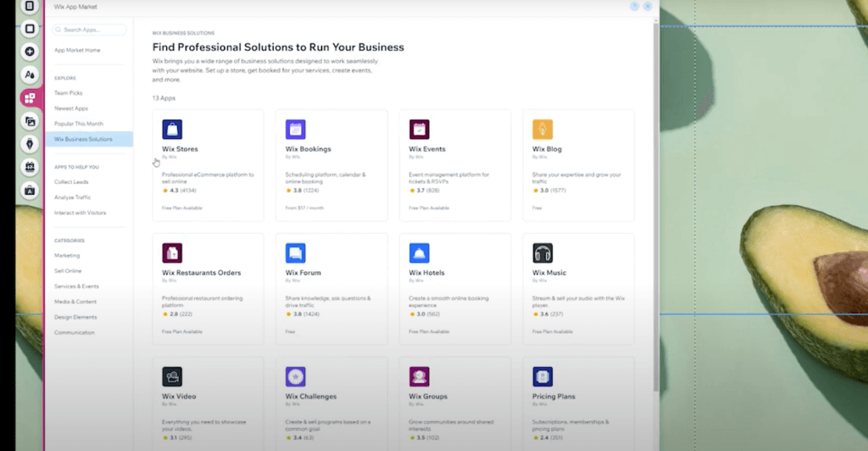Click the Wix Bookings title text

(x=309, y=149)
